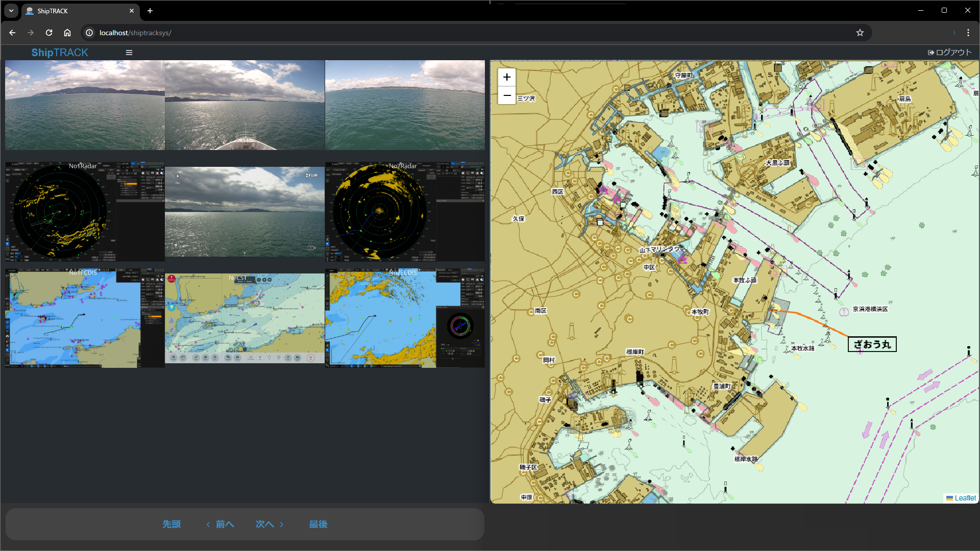Bookmark this page with star icon

click(860, 33)
